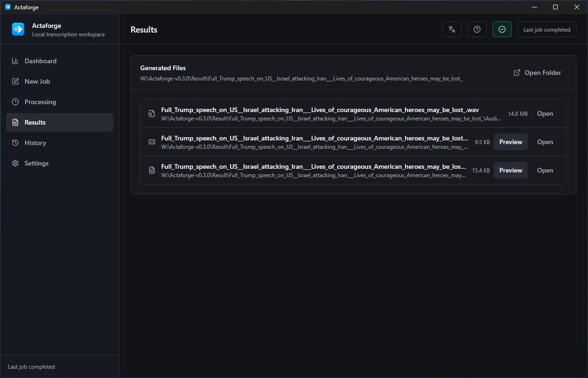Screen dimensions: 588x378
Task: Close the Actaforge window
Action: pos(577,7)
